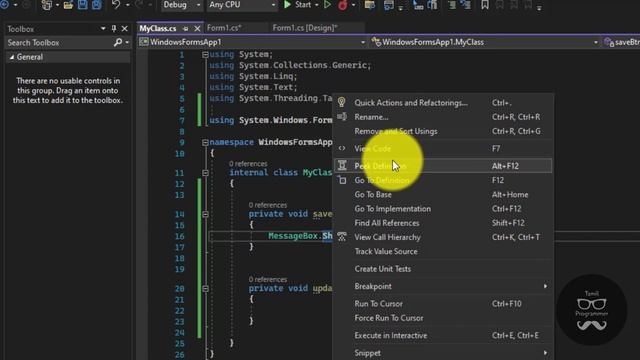The height and width of the screenshot is (360, 640).
Task: Choose Create Unit Tests
Action: [x=443, y=269]
